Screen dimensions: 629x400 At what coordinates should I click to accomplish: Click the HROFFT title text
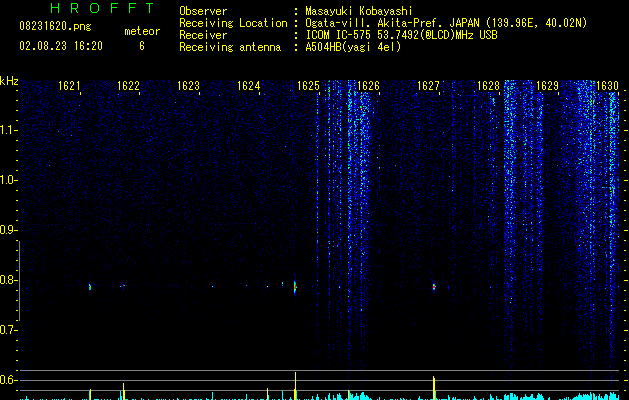(103, 8)
